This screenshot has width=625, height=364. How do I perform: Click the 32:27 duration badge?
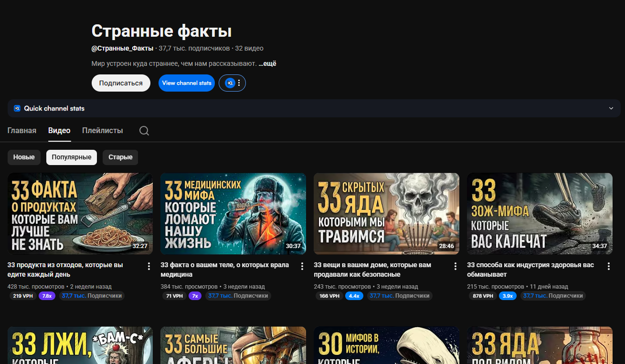click(x=140, y=246)
